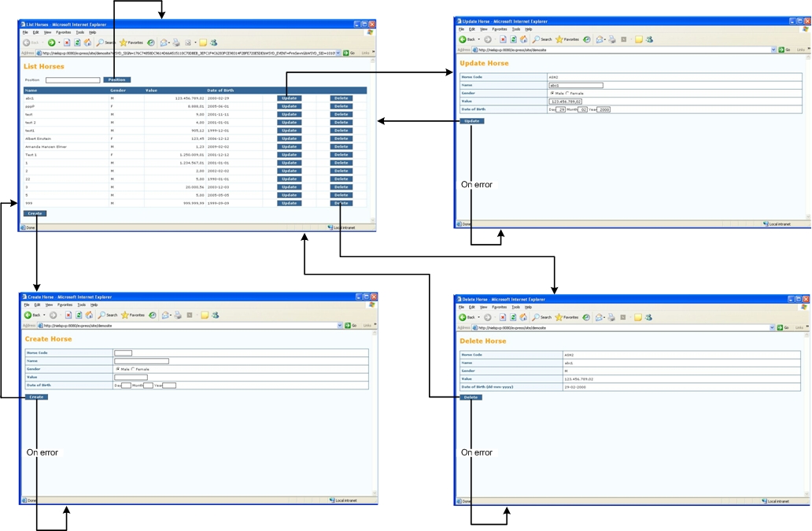Screen dimensions: 812x531
Task: Click Update for the abc1 row
Action: [x=290, y=98]
